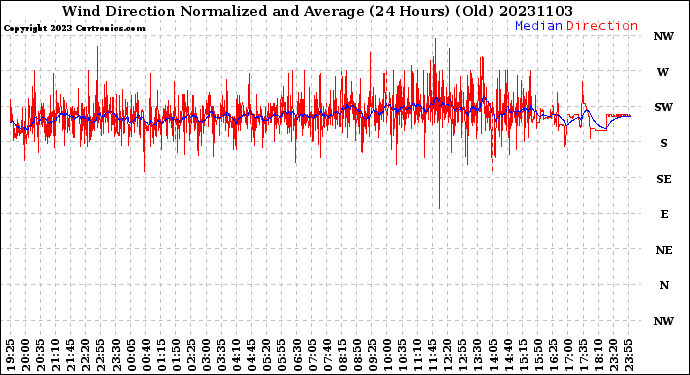This screenshot has height=375, width=690.
Task: Click the 04:10 time axis label
Action: click(x=237, y=355)
